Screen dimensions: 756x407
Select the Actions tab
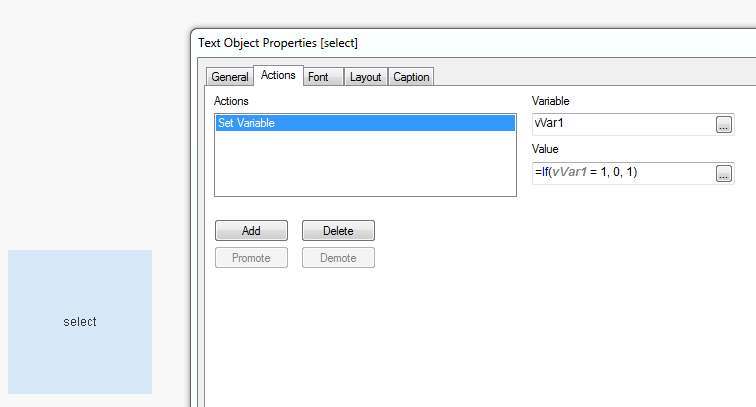pos(278,76)
